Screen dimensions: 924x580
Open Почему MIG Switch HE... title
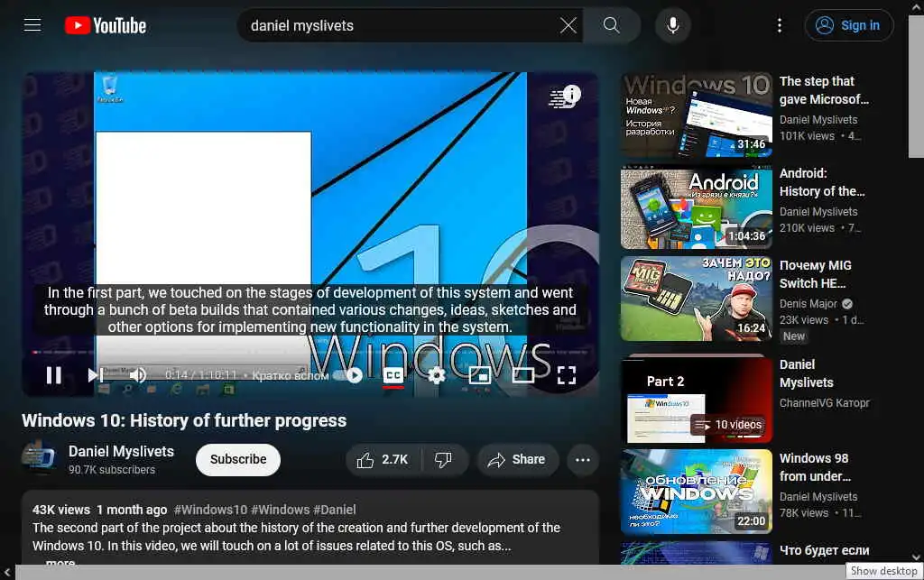(x=815, y=274)
